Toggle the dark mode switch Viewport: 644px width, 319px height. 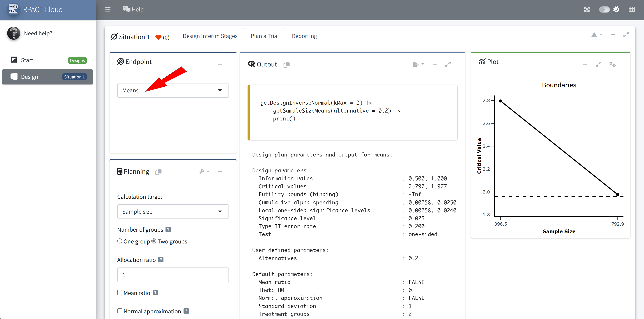(604, 9)
